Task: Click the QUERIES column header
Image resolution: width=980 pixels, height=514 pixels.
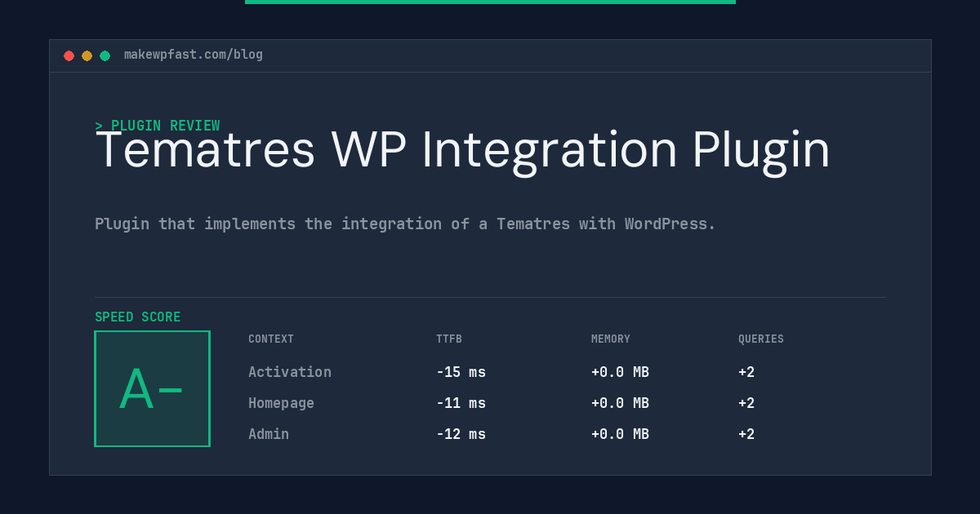Action: [x=761, y=339]
